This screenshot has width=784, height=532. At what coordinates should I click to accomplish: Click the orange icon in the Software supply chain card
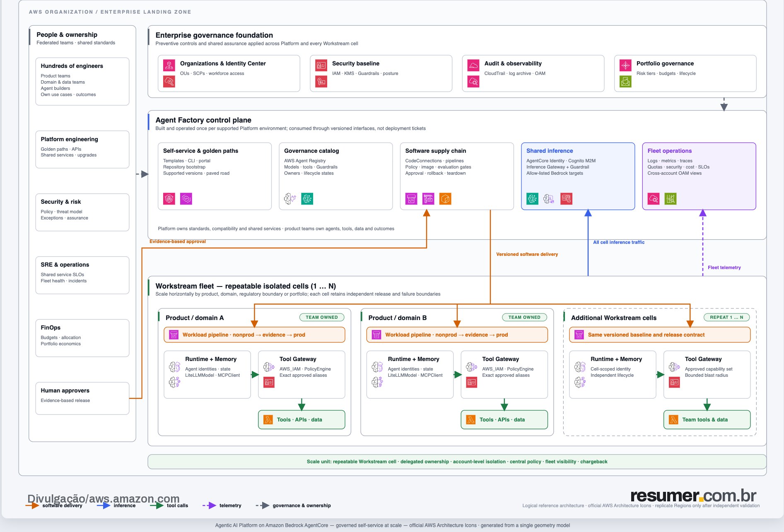point(445,199)
